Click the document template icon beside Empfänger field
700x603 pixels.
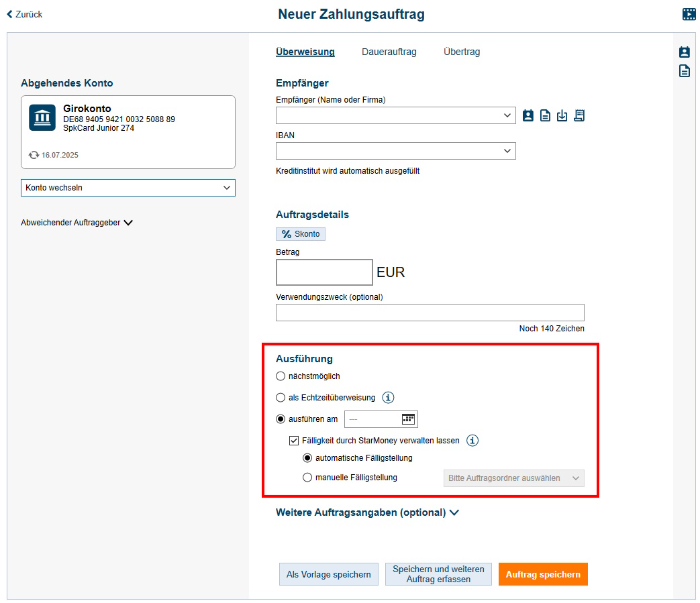[546, 115]
